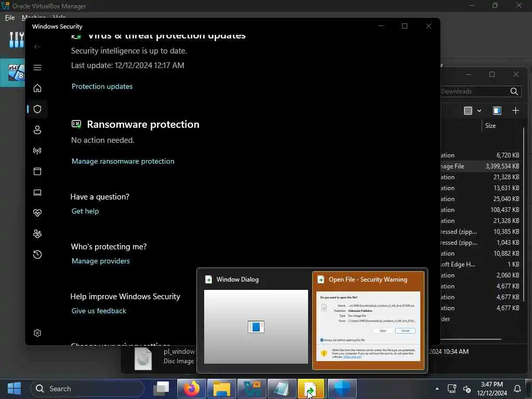Click Get help link
The height and width of the screenshot is (399, 532).
tap(85, 211)
